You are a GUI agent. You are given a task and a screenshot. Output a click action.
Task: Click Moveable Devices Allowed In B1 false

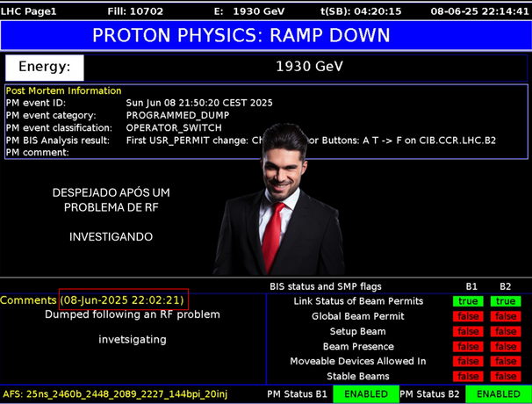click(x=468, y=361)
